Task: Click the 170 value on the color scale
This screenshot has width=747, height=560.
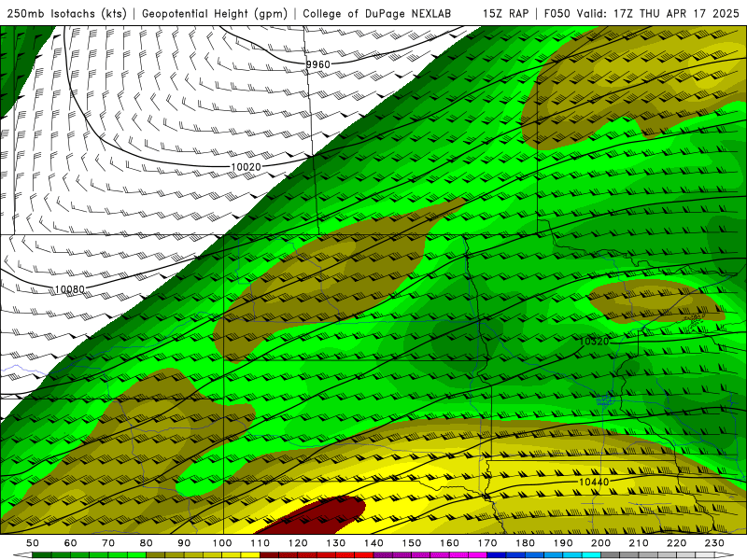Action: [487, 543]
